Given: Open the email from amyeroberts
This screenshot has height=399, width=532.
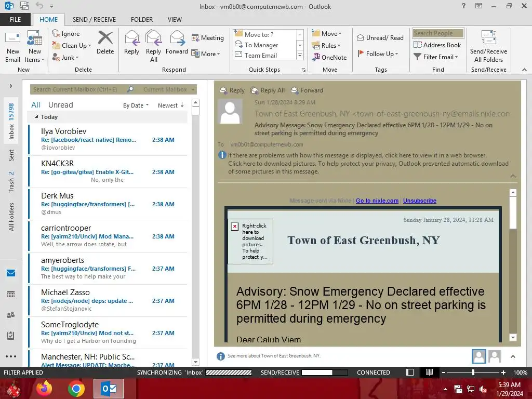Looking at the screenshot, I should point(108,269).
